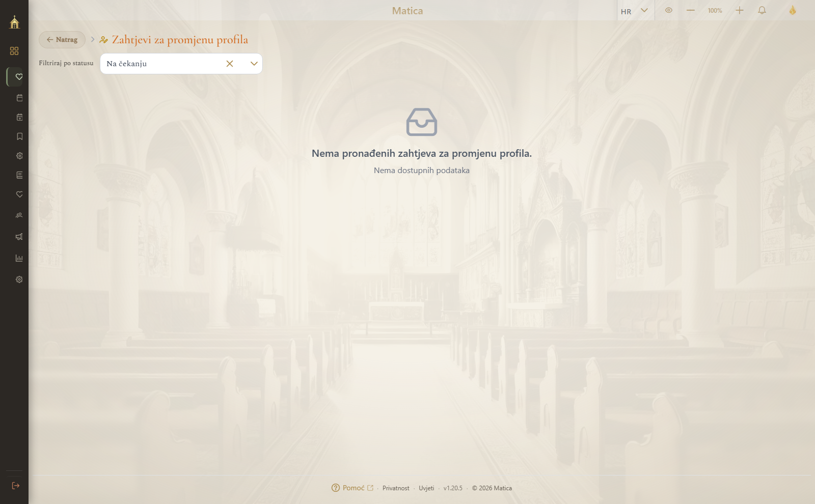Click the church logo icon in sidebar
The image size is (815, 504).
point(14,22)
